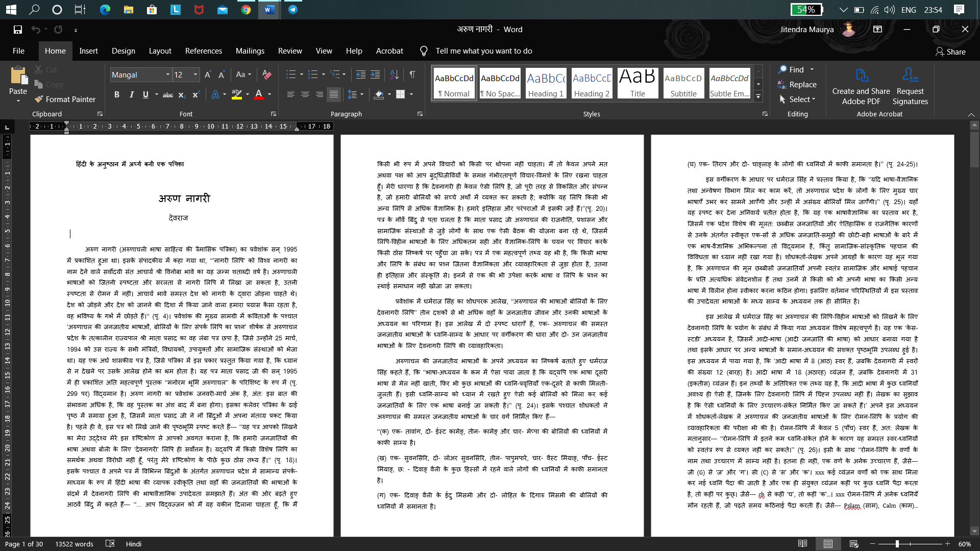
Task: Toggle Bold formatting
Action: [x=117, y=94]
